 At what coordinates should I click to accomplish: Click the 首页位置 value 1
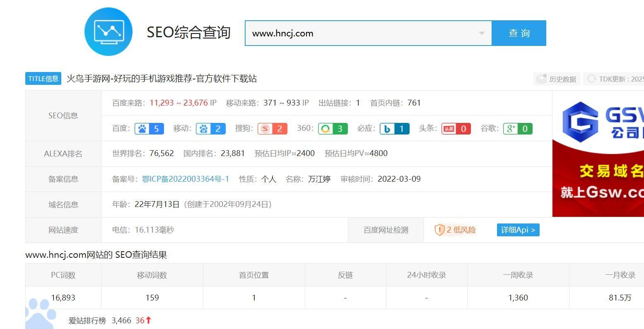254,298
